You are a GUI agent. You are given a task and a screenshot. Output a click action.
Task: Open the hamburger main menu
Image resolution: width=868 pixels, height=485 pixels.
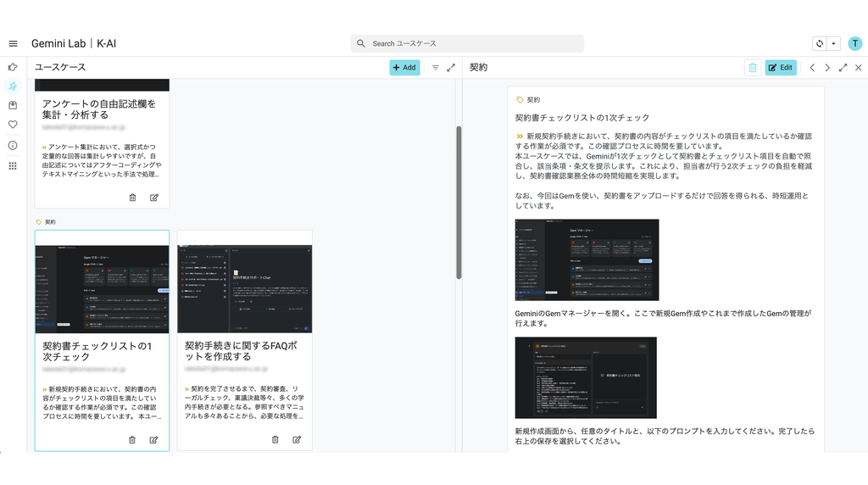click(13, 43)
